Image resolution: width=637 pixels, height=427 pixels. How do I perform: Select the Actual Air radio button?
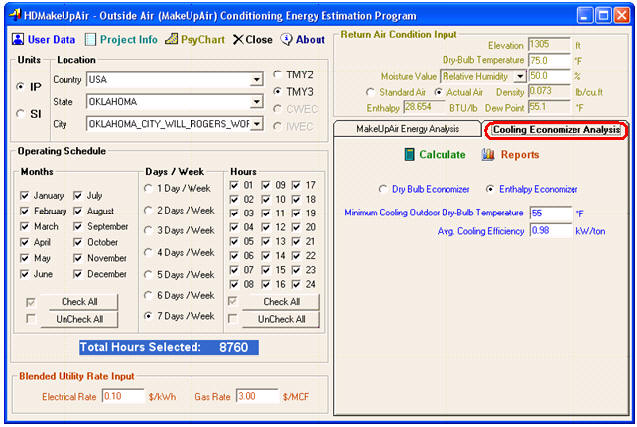[438, 93]
